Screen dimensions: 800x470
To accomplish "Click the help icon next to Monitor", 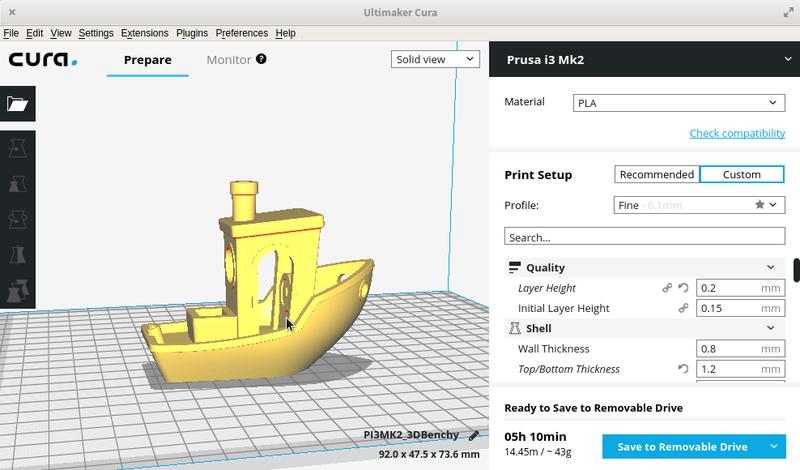I will coord(261,60).
